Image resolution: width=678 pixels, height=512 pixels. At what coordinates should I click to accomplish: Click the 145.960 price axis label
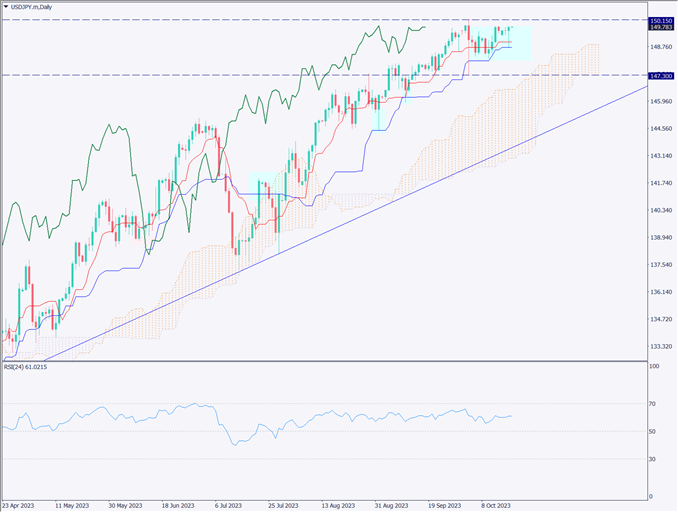(x=659, y=102)
